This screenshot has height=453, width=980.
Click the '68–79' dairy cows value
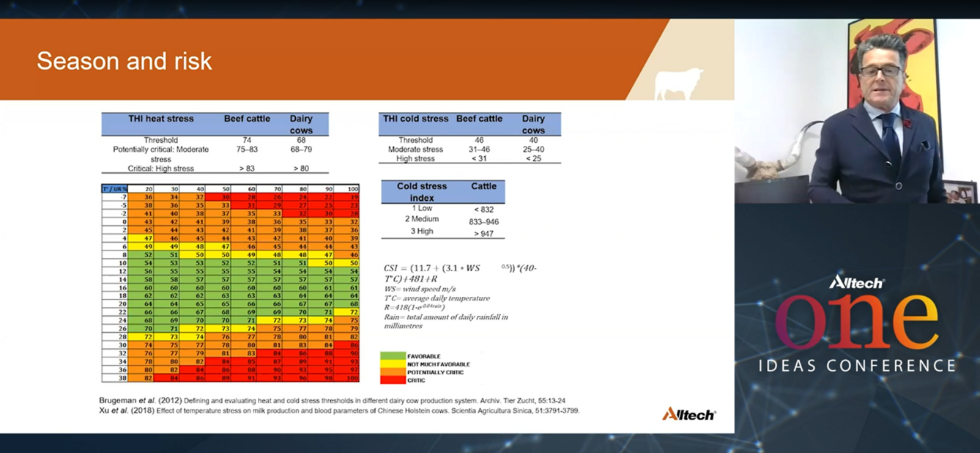pyautogui.click(x=301, y=150)
